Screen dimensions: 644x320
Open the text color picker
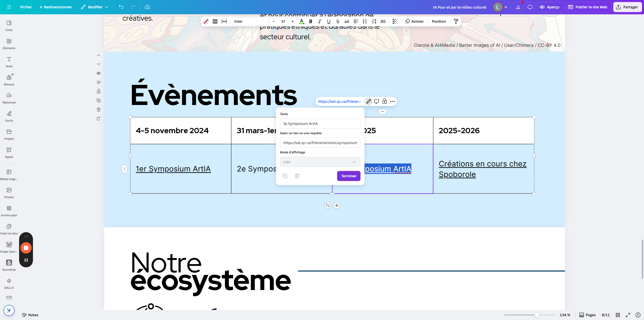point(302,22)
